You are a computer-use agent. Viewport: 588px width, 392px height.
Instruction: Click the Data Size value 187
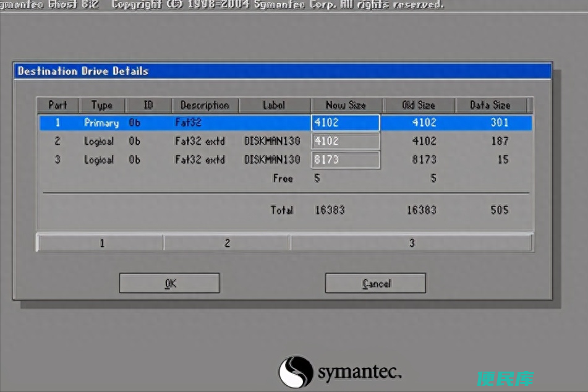(x=500, y=141)
